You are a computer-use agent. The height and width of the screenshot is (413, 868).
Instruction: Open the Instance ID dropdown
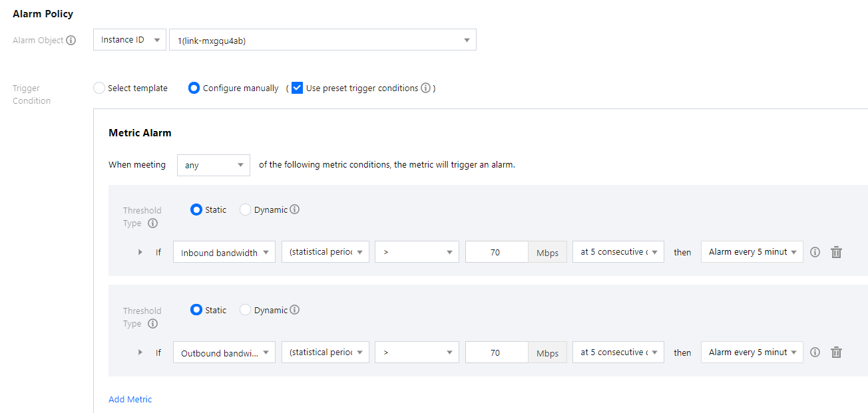(130, 40)
